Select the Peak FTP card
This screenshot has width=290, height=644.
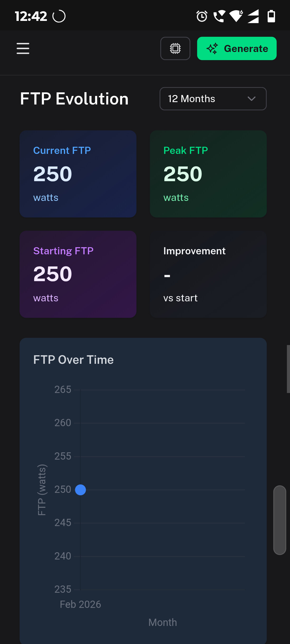[x=208, y=174]
